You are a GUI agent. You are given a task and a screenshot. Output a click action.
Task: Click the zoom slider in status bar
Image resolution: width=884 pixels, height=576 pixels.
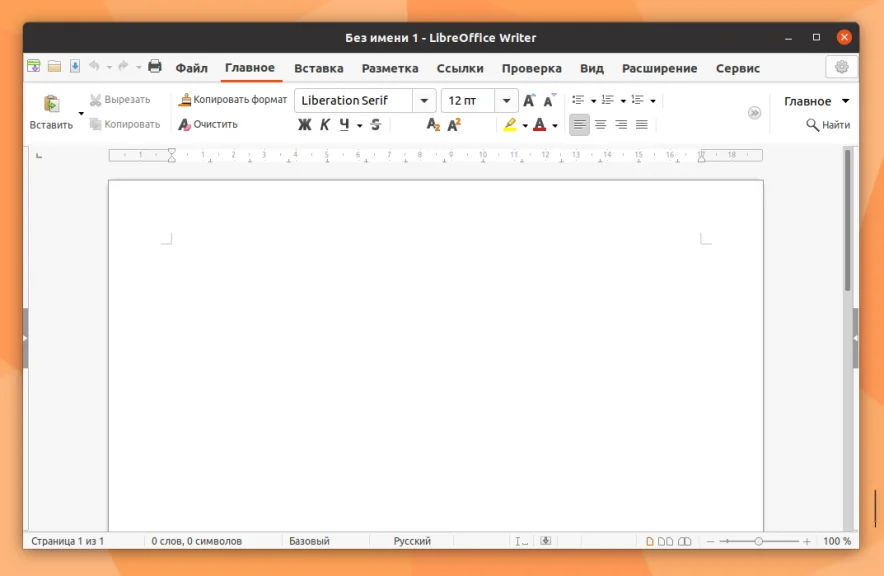click(x=759, y=541)
